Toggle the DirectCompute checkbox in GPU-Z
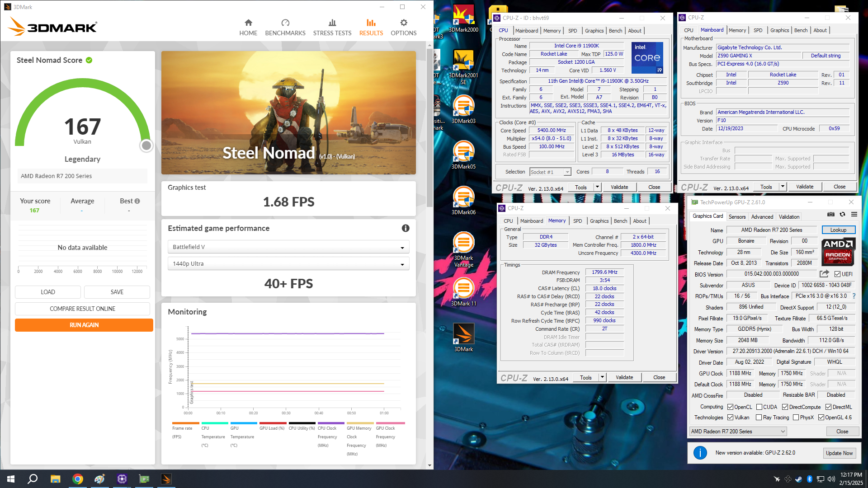Image resolution: width=868 pixels, height=488 pixels. [x=785, y=407]
